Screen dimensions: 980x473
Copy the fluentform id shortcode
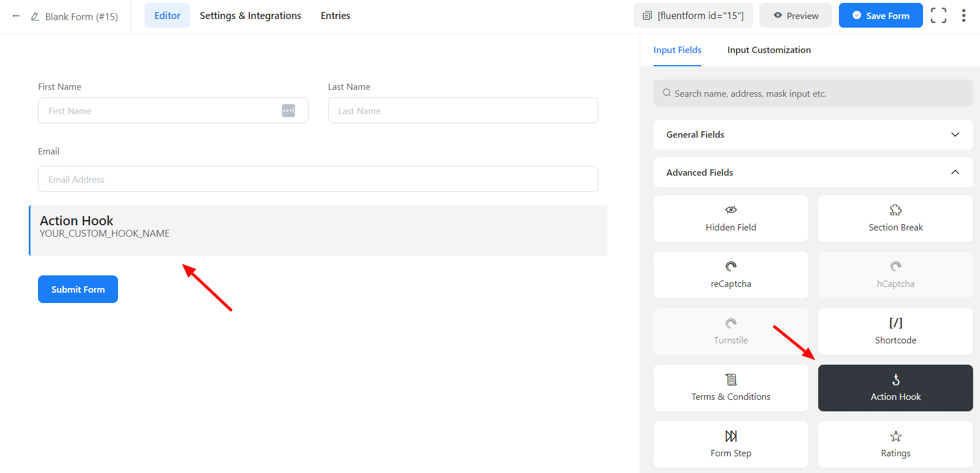pyautogui.click(x=693, y=16)
